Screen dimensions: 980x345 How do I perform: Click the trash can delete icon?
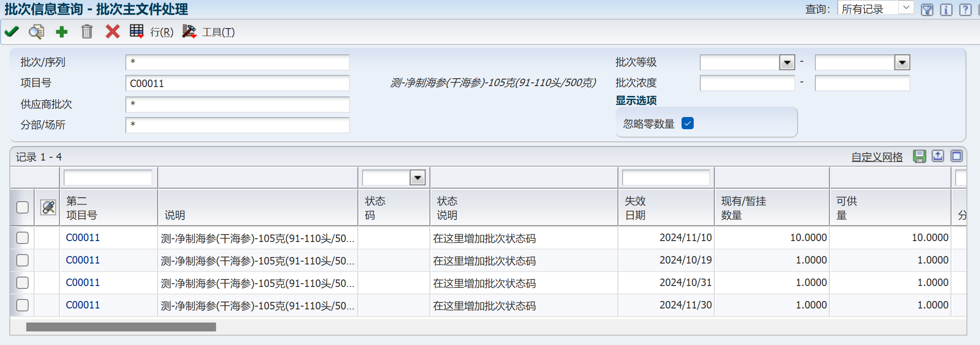tap(87, 32)
